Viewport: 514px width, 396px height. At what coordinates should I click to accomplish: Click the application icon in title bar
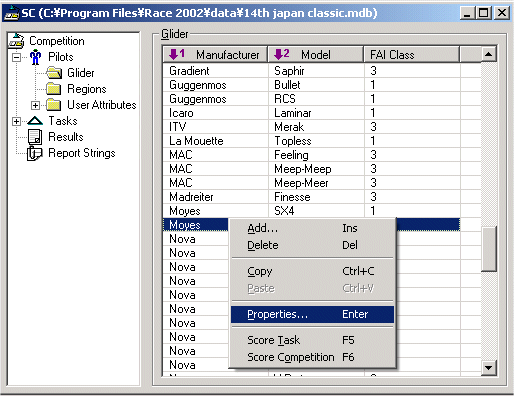[11, 13]
